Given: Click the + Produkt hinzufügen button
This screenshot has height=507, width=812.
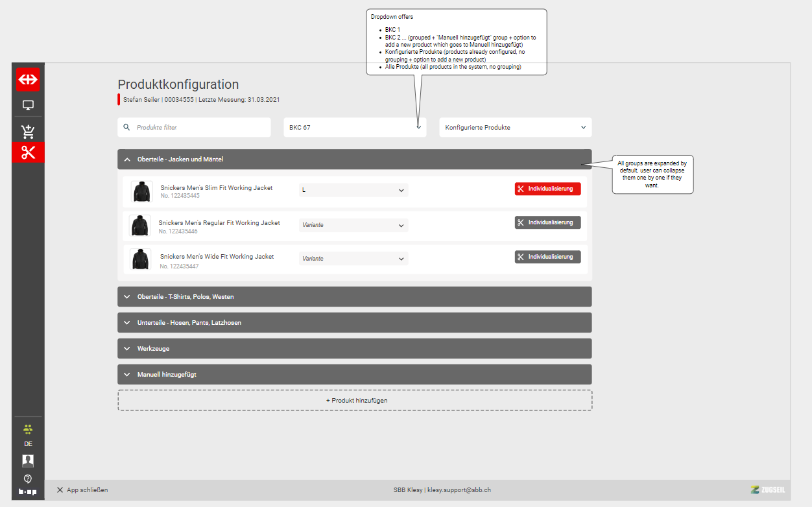Looking at the screenshot, I should coord(354,400).
